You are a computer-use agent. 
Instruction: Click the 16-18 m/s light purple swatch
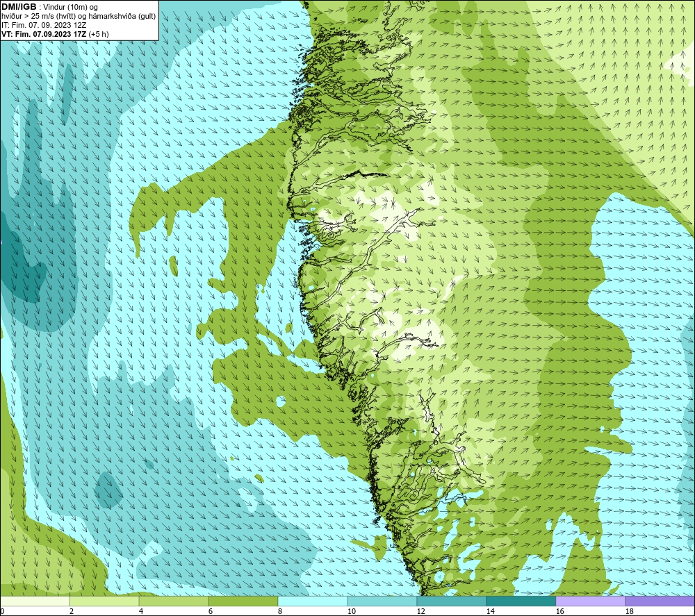click(x=590, y=601)
